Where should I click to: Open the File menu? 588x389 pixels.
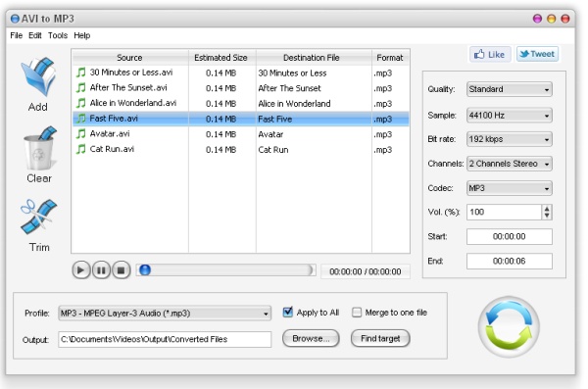coord(16,35)
